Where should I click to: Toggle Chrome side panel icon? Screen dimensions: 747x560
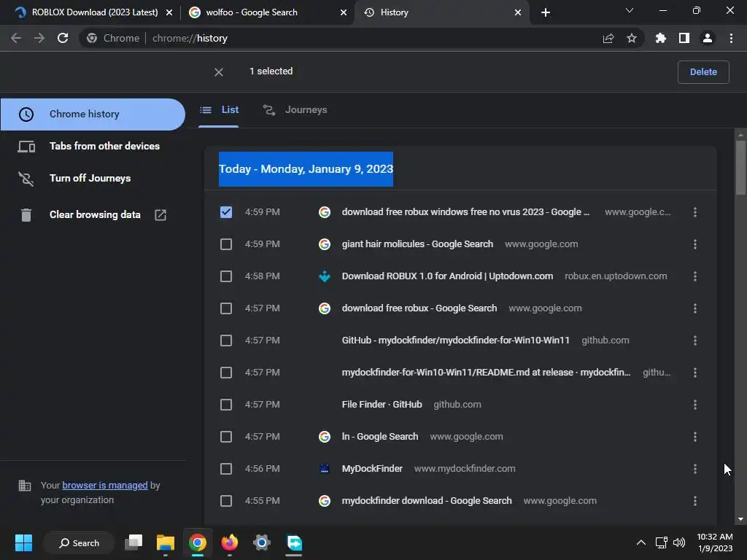(x=684, y=38)
